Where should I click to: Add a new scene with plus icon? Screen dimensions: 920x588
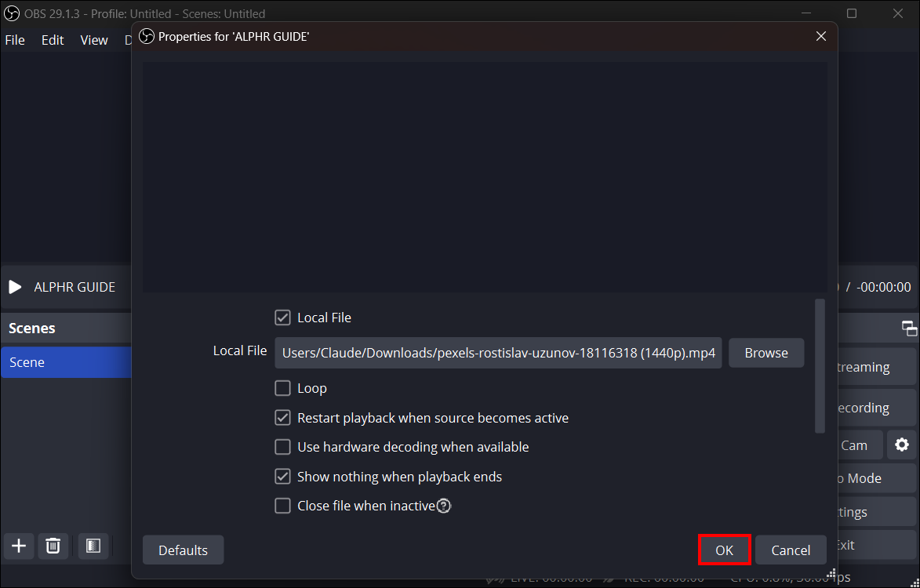pyautogui.click(x=19, y=546)
